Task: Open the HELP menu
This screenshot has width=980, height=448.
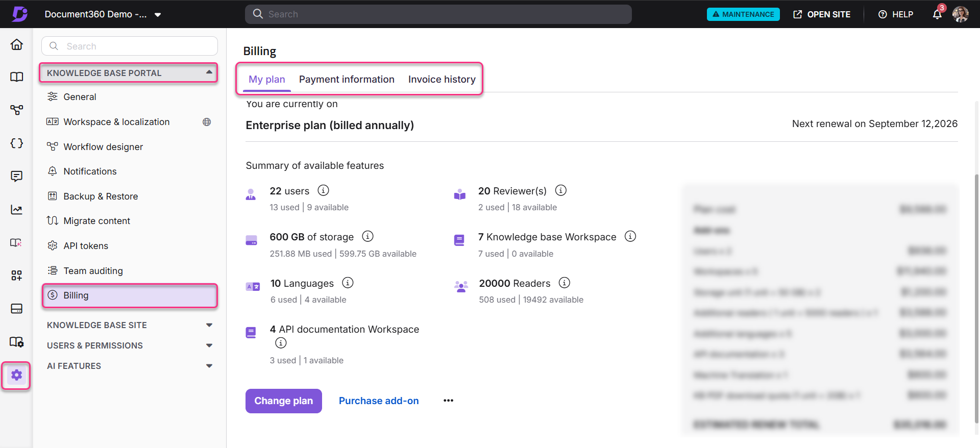Action: click(x=896, y=14)
